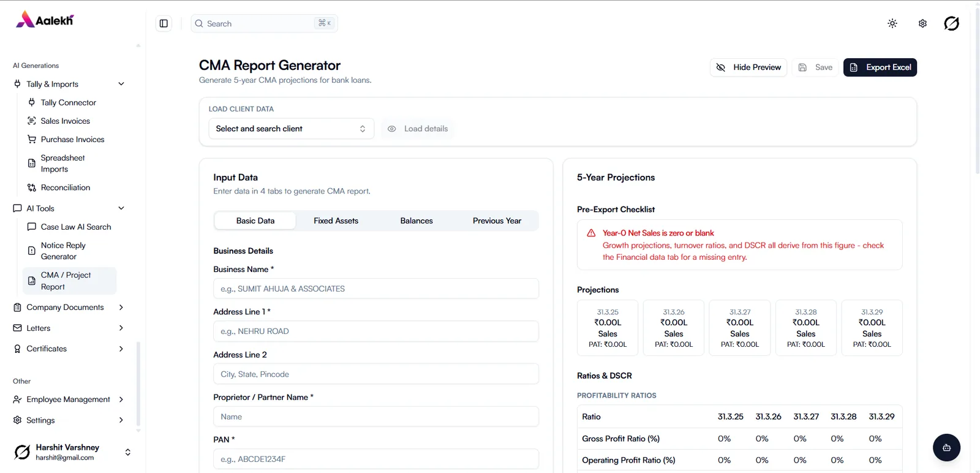Focus the Search box

264,23
